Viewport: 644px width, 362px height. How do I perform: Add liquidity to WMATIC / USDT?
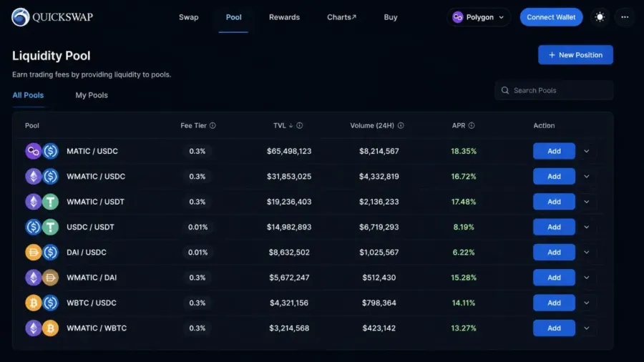pos(554,202)
